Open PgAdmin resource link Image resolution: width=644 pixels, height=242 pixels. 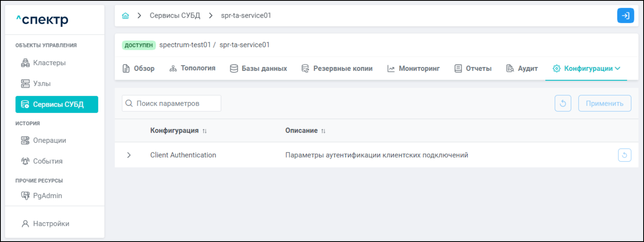click(x=47, y=196)
